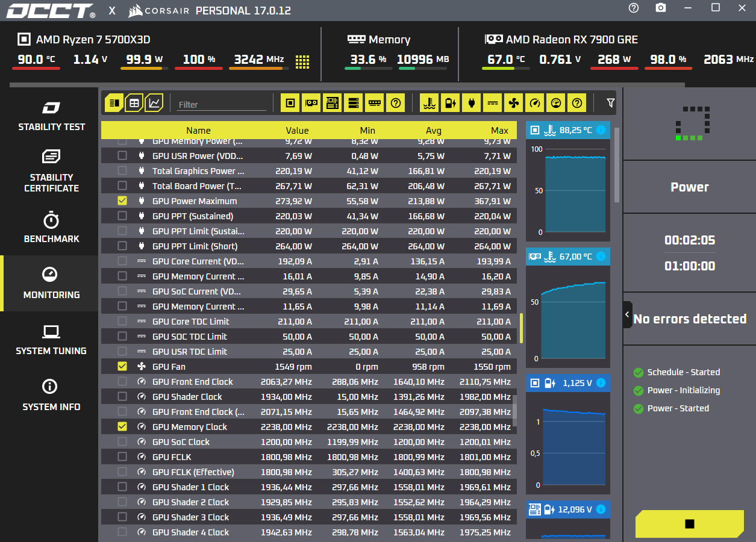Check the GPU FCLK checkbox
Screen dimensions: 756x542
[x=122, y=456]
